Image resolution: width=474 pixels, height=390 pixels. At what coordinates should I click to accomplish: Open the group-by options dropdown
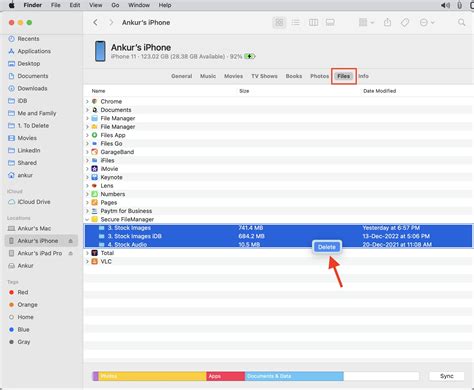click(366, 23)
